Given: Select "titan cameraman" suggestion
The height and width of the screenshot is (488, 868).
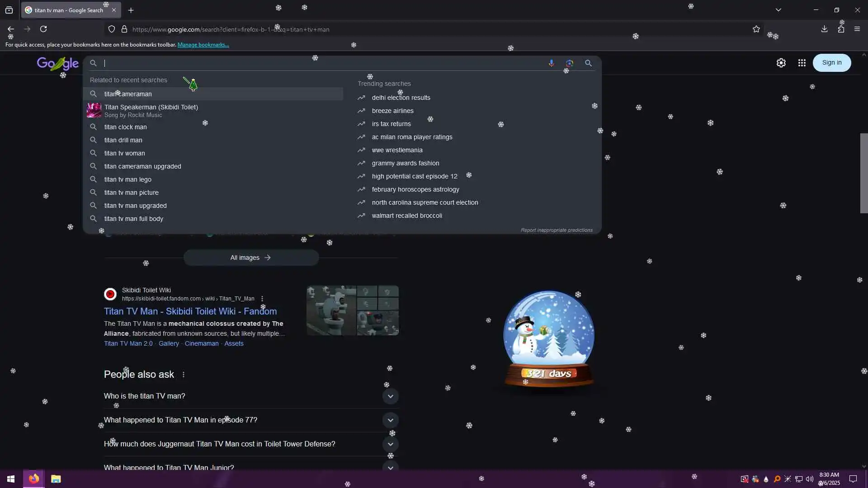Looking at the screenshot, I should point(128,94).
